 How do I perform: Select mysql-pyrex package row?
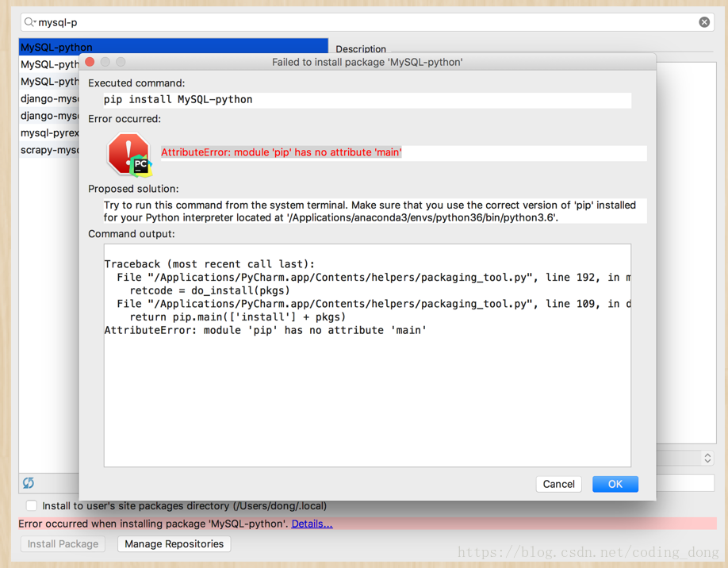click(x=49, y=132)
